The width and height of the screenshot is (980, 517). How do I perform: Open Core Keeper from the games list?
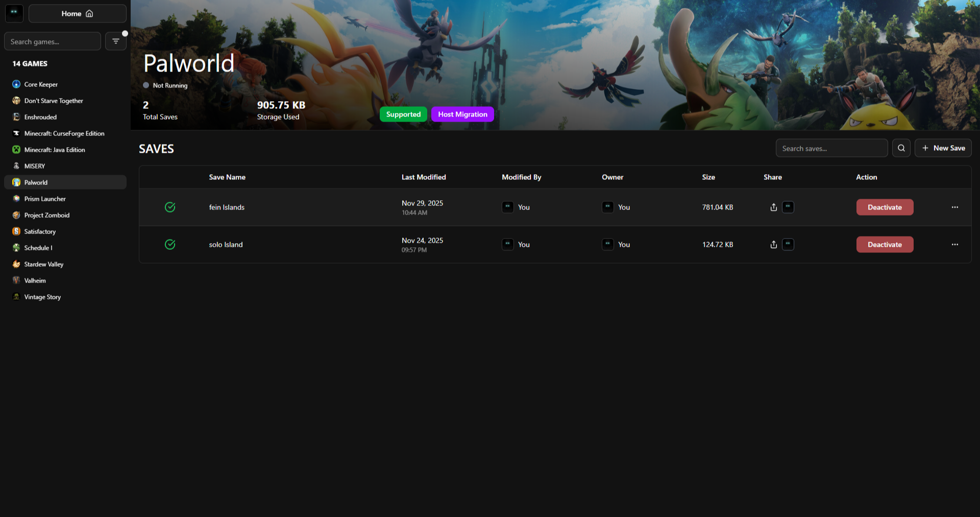tap(65, 84)
